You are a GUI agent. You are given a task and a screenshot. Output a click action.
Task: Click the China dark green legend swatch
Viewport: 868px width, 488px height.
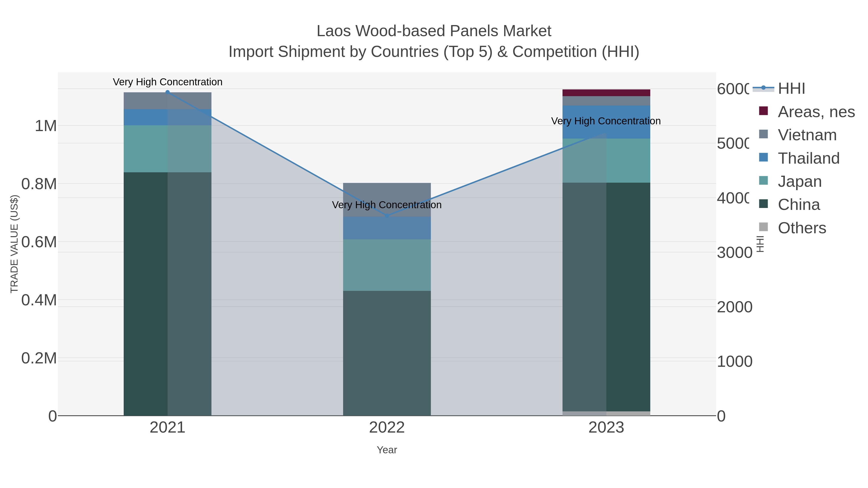pyautogui.click(x=763, y=204)
